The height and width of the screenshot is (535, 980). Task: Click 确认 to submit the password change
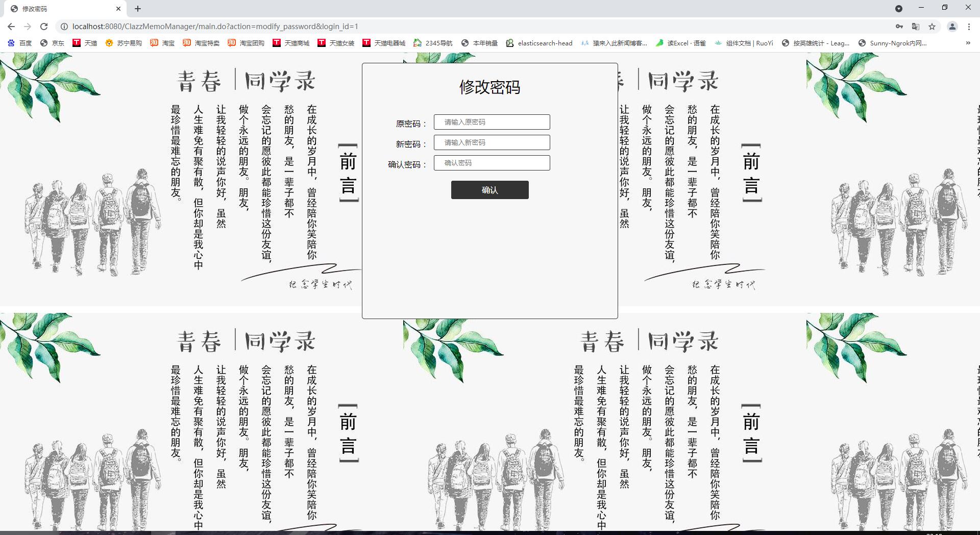(x=489, y=190)
